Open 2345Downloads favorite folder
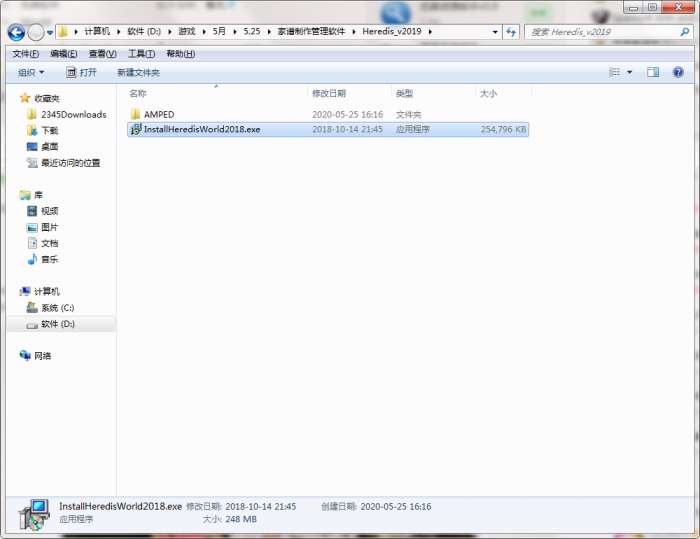 coord(74,115)
